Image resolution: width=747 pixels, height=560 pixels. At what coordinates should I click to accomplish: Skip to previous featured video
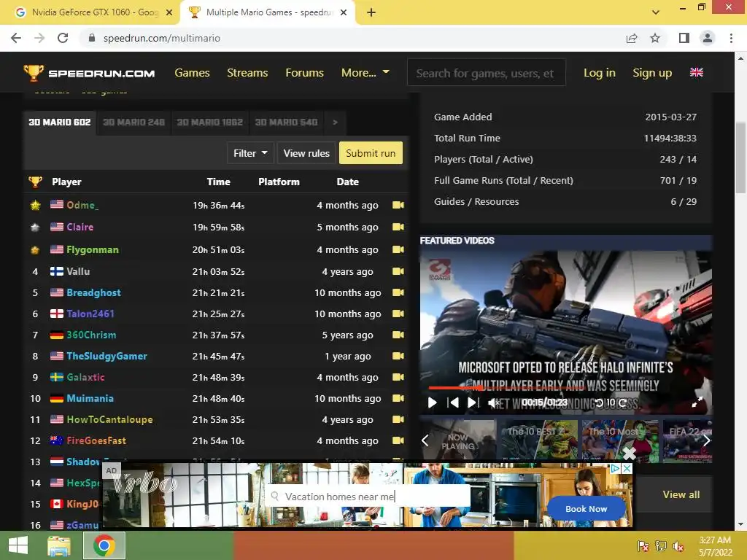point(452,402)
